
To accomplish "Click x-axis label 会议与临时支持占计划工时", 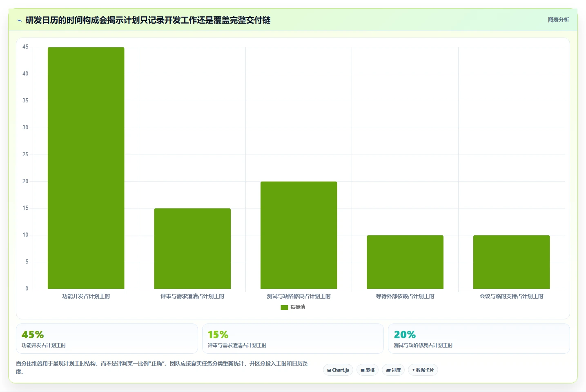I will 512,296.
